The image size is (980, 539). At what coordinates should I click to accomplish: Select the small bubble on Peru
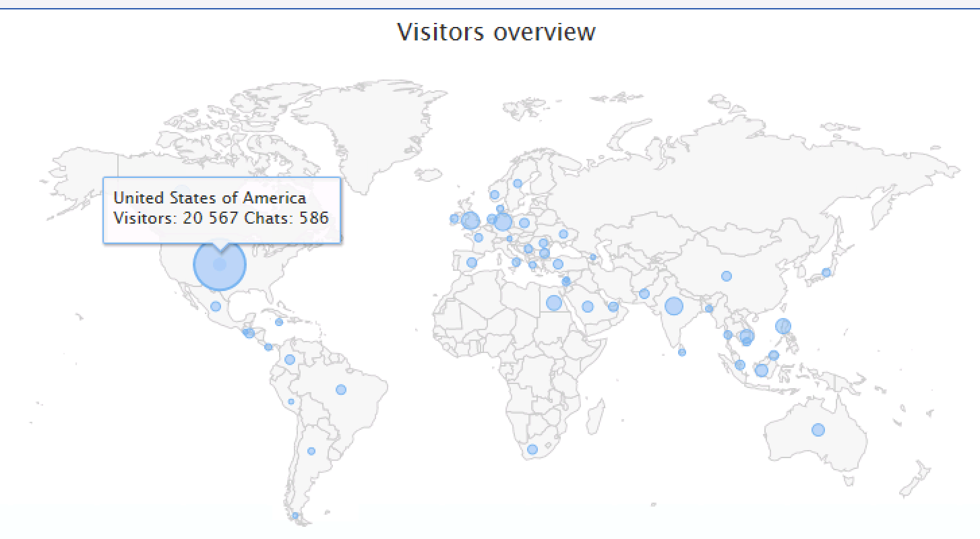click(291, 402)
